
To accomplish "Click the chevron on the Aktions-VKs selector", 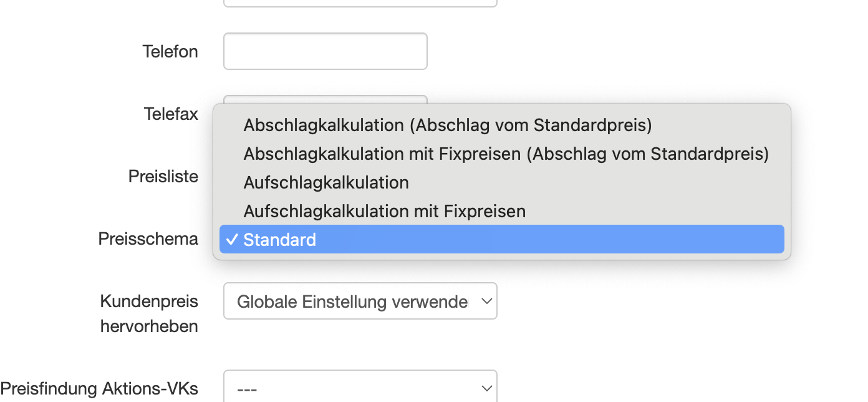I will tap(486, 388).
